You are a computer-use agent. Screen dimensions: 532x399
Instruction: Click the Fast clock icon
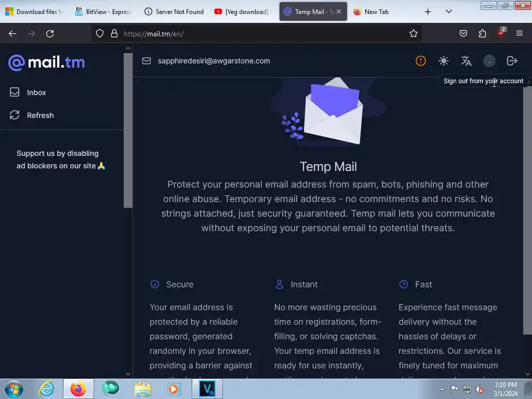[x=404, y=284]
